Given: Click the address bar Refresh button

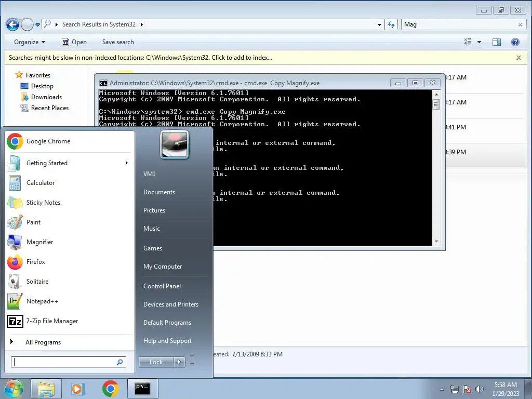Looking at the screenshot, I should 391,24.
